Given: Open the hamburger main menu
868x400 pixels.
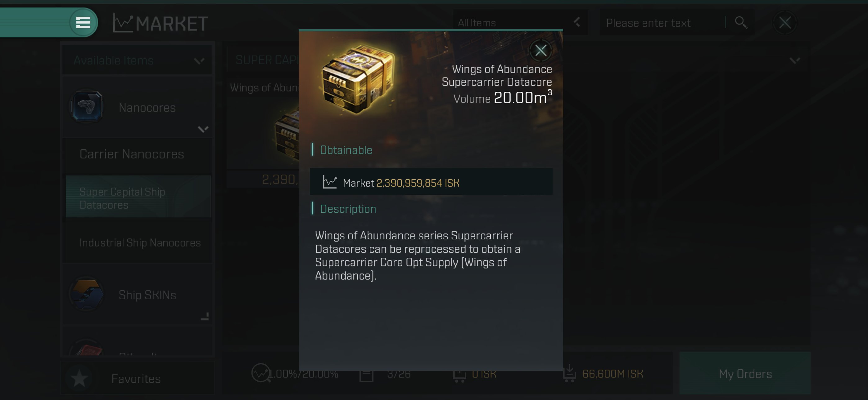Looking at the screenshot, I should coord(83,23).
